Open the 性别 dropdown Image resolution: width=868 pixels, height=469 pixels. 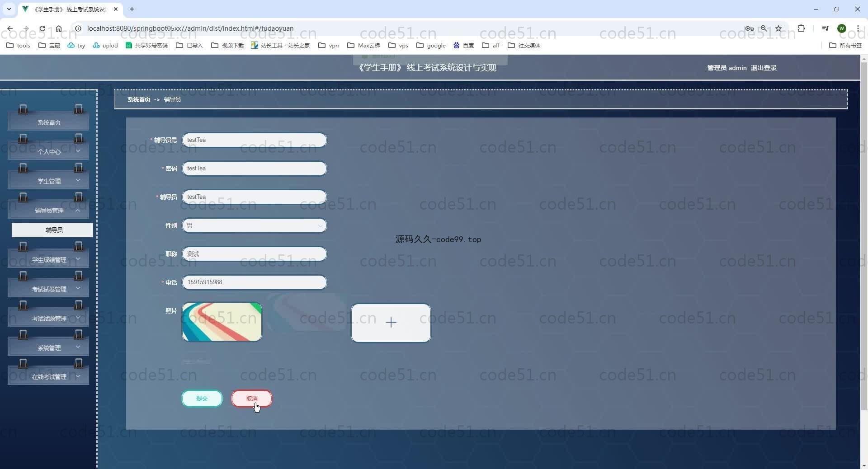(x=255, y=225)
